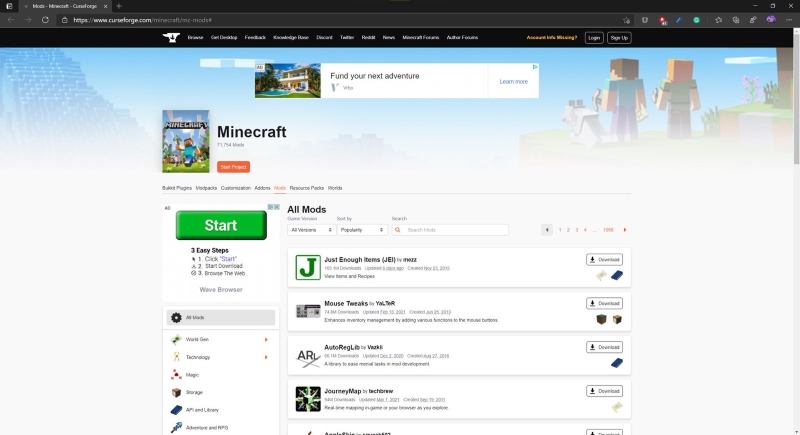The height and width of the screenshot is (435, 800).
Task: Click the Start Project button
Action: pyautogui.click(x=233, y=167)
